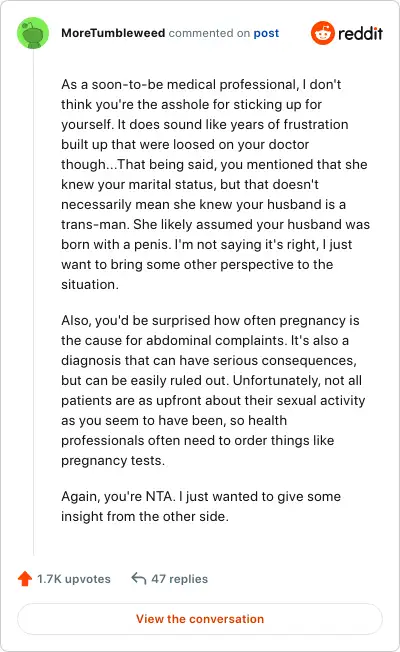This screenshot has width=400, height=652.
Task: Click the line starting "As a soon-to-be medical"
Action: (201, 84)
